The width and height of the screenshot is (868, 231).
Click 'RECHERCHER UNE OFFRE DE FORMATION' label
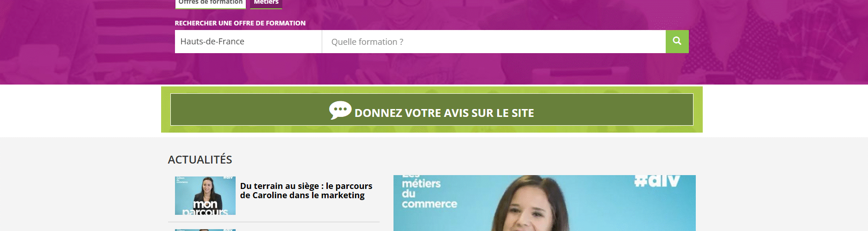click(240, 23)
